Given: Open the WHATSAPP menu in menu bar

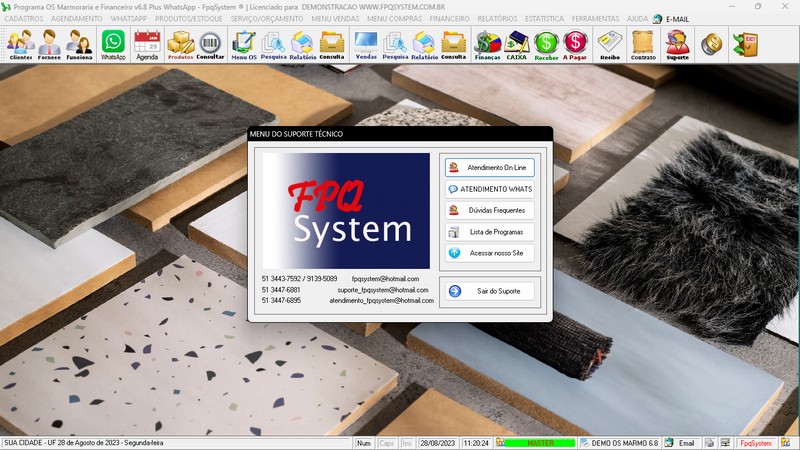Looking at the screenshot, I should (129, 19).
